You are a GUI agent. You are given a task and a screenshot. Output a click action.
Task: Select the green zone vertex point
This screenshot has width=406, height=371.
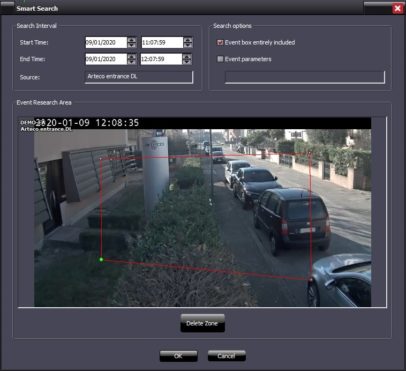tap(101, 259)
